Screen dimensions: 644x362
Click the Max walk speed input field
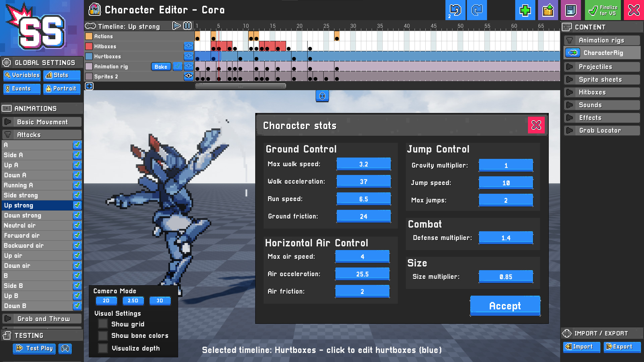coord(363,164)
